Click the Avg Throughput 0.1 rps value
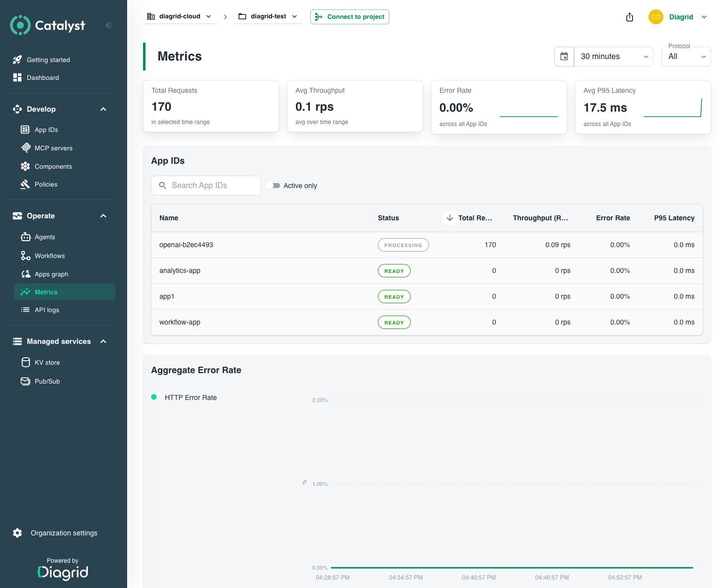The width and height of the screenshot is (726, 588). 314,107
